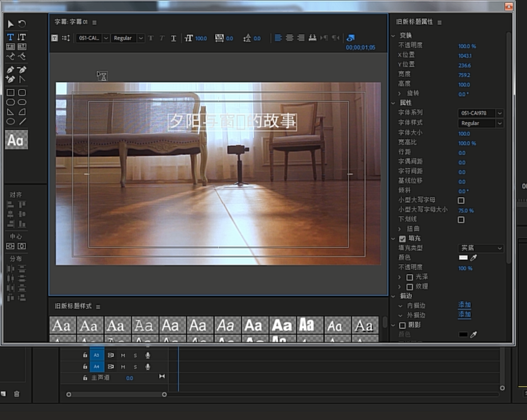Click the fill color eyedropper
The image size is (527, 420).
(x=474, y=258)
